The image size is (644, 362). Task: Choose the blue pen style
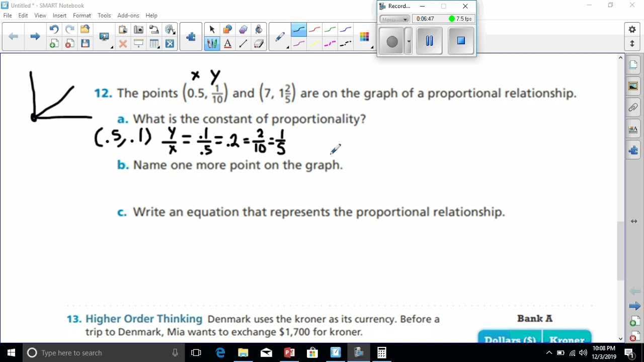346,30
